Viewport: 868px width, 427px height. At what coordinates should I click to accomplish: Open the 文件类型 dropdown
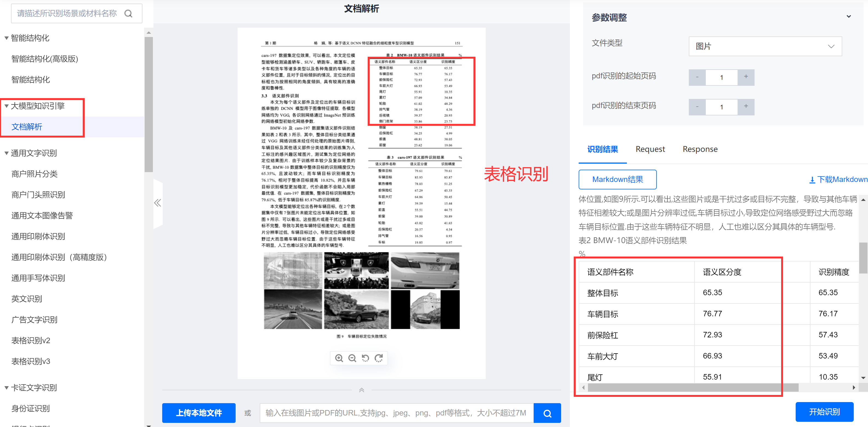[765, 47]
